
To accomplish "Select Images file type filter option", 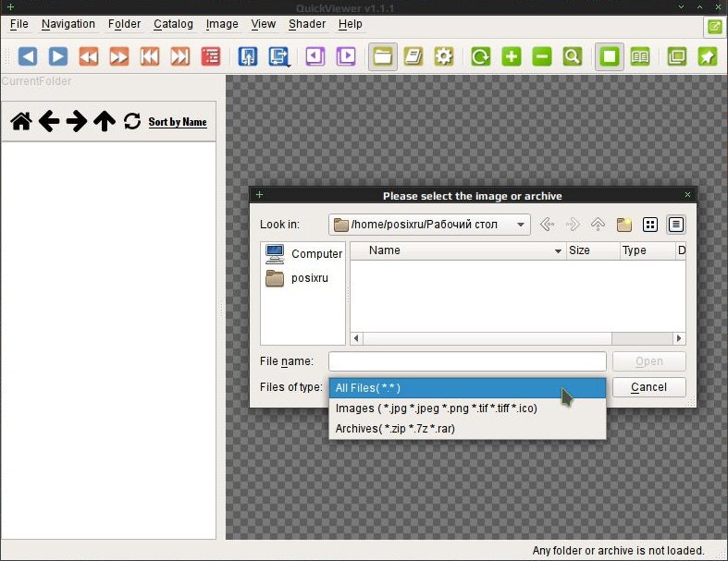I will point(467,409).
